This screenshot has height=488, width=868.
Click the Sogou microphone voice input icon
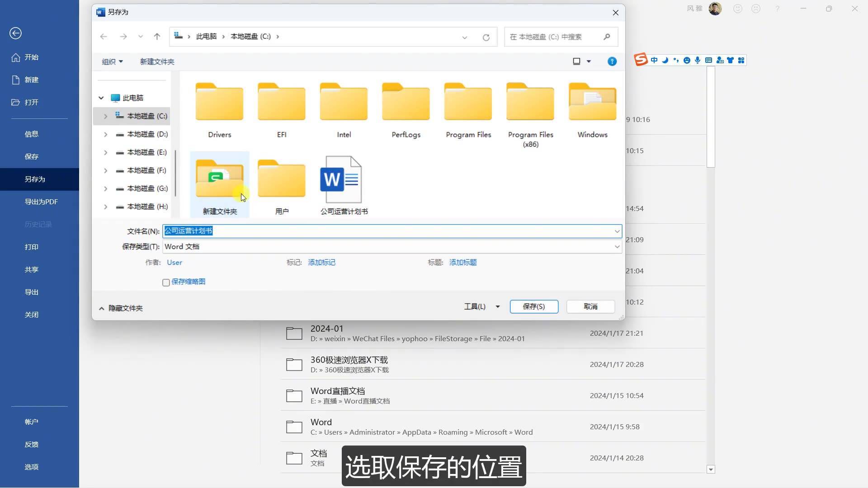pyautogui.click(x=698, y=60)
